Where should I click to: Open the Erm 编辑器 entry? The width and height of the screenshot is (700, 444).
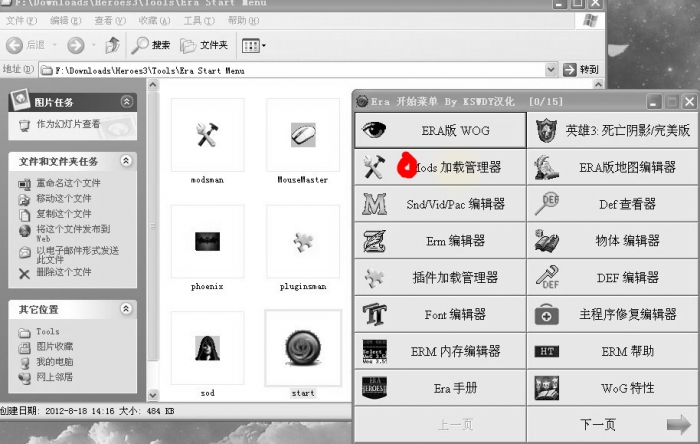click(x=440, y=241)
